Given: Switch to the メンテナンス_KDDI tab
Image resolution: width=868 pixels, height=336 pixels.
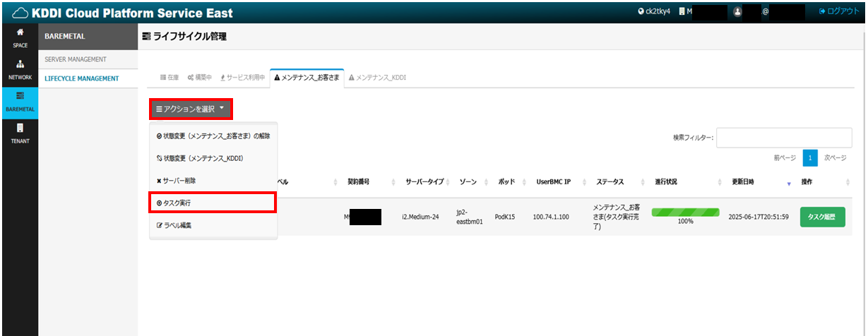Looking at the screenshot, I should pyautogui.click(x=378, y=77).
